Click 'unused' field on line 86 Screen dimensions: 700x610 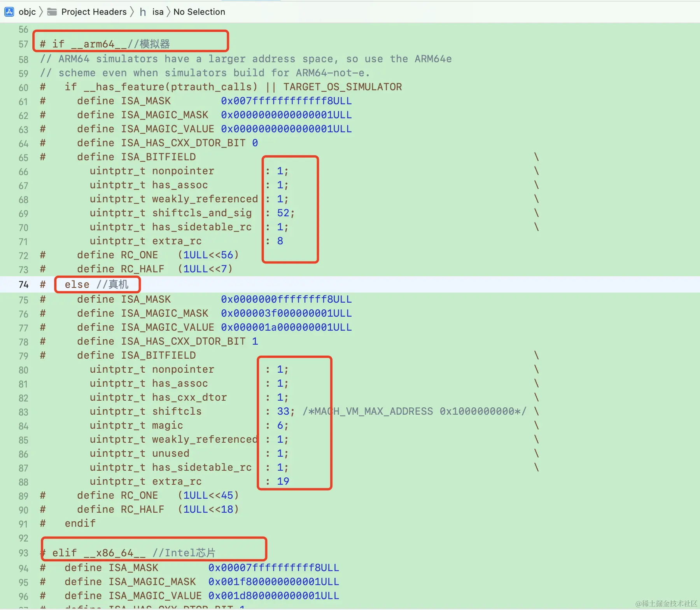[x=171, y=453]
